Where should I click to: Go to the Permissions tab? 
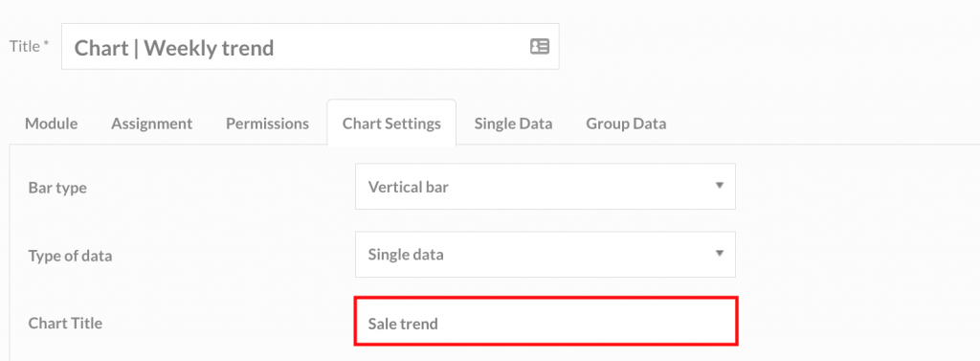(x=268, y=124)
